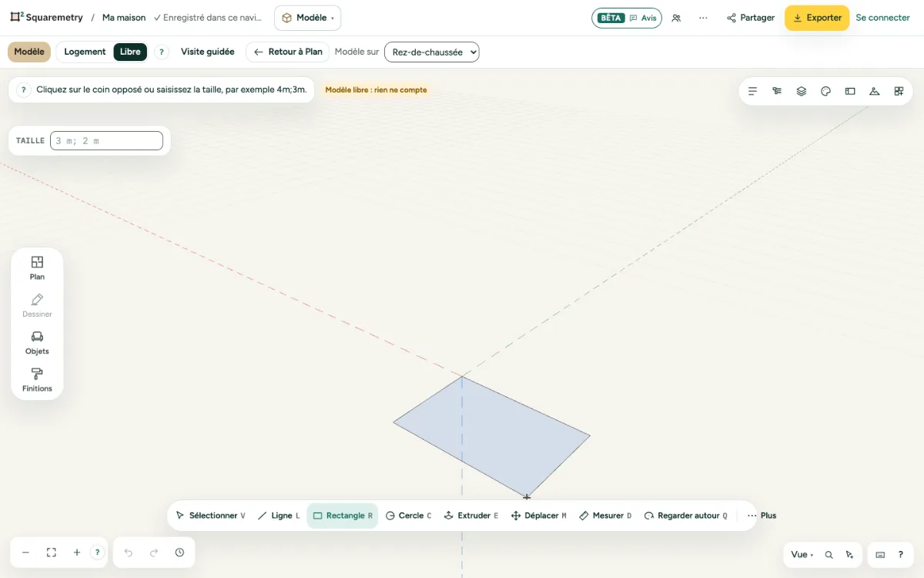
Task: Click the layers stack icon
Action: [x=802, y=91]
